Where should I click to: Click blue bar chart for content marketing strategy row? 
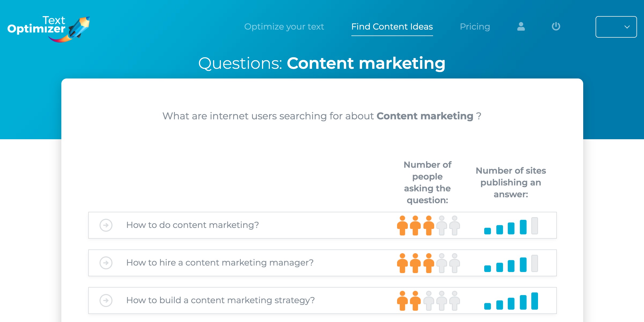coord(511,301)
